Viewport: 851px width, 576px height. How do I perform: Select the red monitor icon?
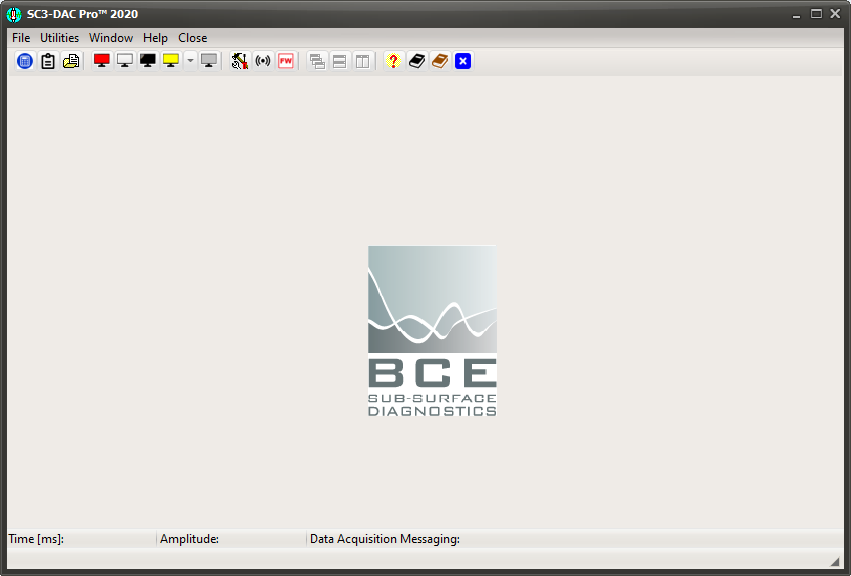101,61
